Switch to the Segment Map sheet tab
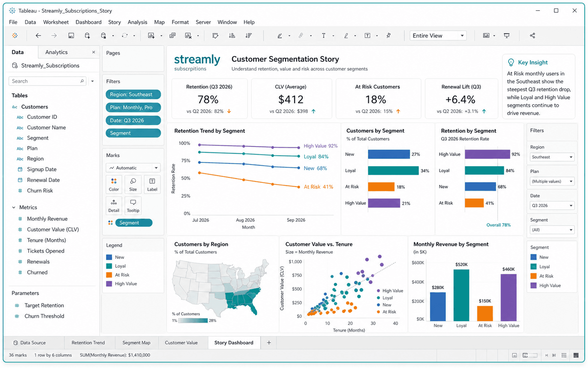The height and width of the screenshot is (368, 588). pyautogui.click(x=136, y=343)
